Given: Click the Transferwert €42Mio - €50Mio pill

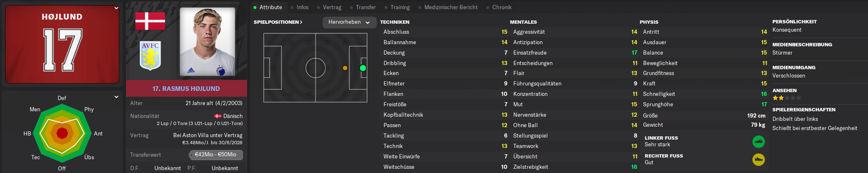Looking at the screenshot, I should pyautogui.click(x=216, y=155).
